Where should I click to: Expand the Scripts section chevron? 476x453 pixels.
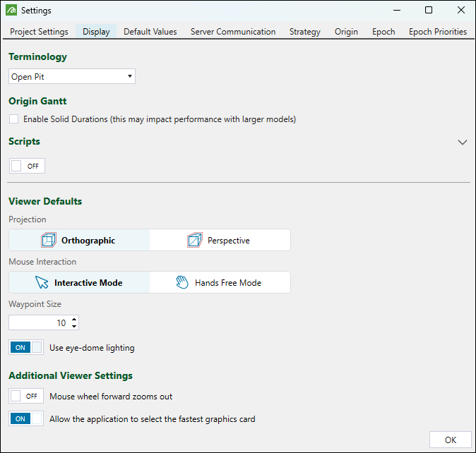pos(463,142)
